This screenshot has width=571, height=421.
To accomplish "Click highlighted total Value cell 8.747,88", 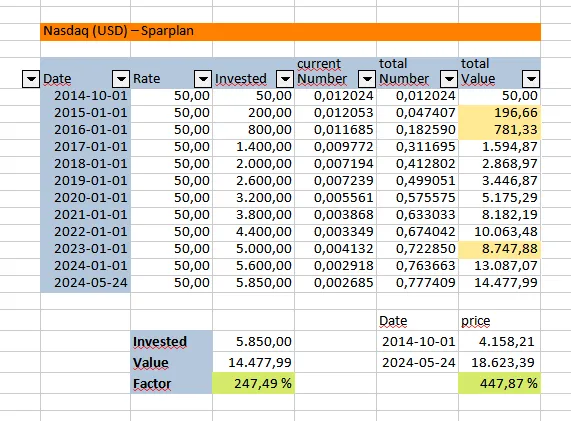I will click(499, 249).
